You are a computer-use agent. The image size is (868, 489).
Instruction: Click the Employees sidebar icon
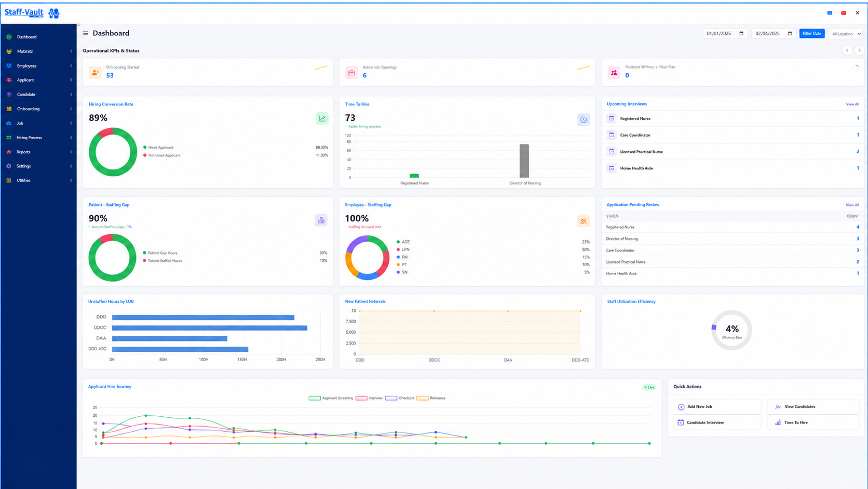pyautogui.click(x=9, y=65)
